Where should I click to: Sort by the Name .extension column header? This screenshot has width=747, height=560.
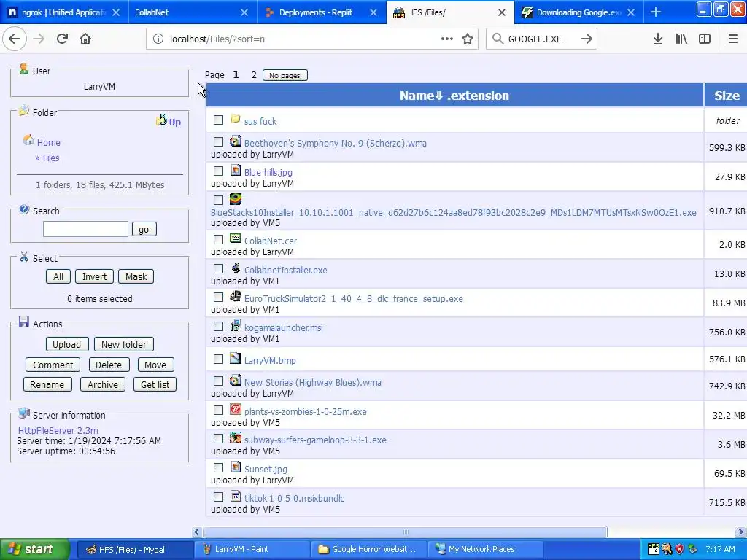point(454,96)
